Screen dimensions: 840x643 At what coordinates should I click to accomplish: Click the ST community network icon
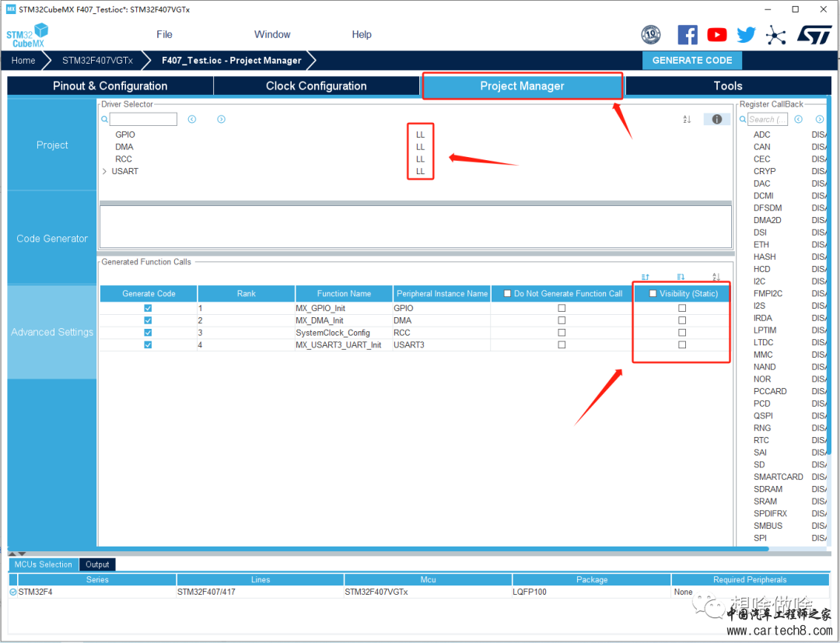click(775, 35)
